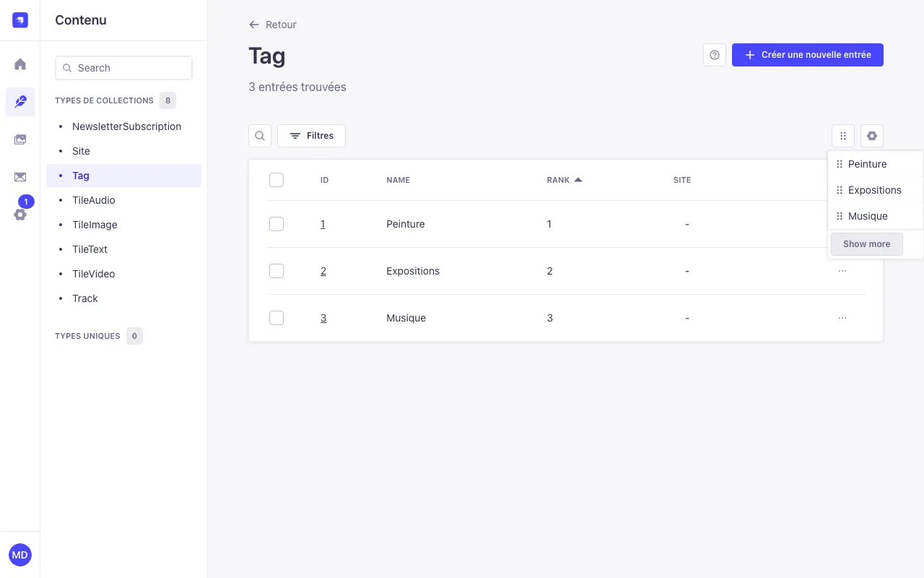Click the Strapi logo icon
Viewport: 924px width, 578px height.
pos(20,20)
